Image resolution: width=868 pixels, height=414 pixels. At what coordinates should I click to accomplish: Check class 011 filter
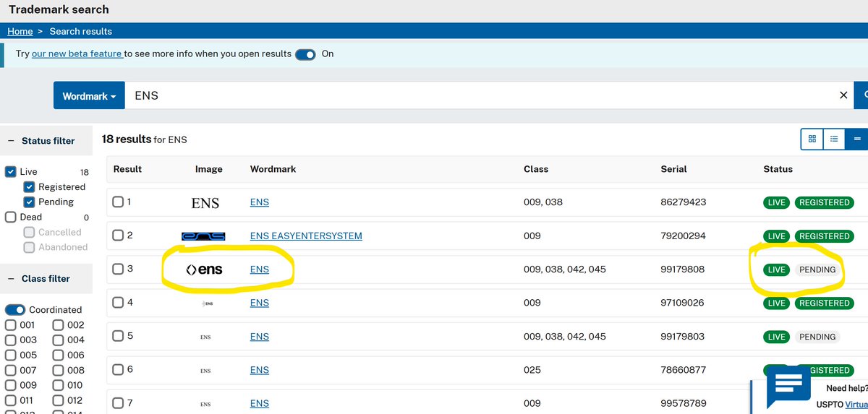11,400
